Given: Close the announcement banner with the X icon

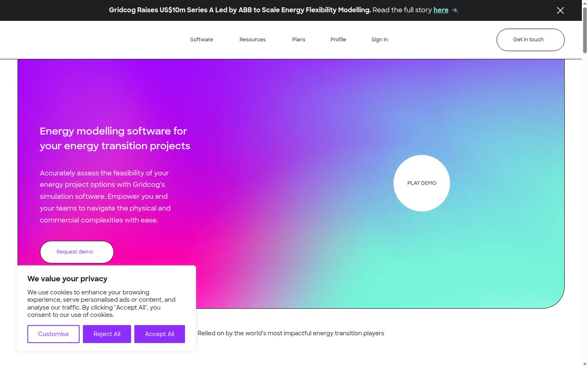Looking at the screenshot, I should [560, 10].
